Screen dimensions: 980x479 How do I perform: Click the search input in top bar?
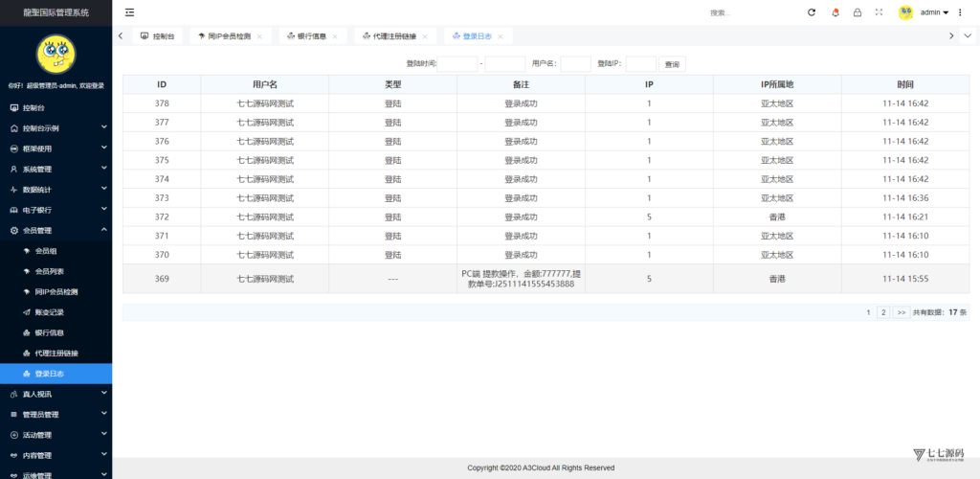point(750,12)
